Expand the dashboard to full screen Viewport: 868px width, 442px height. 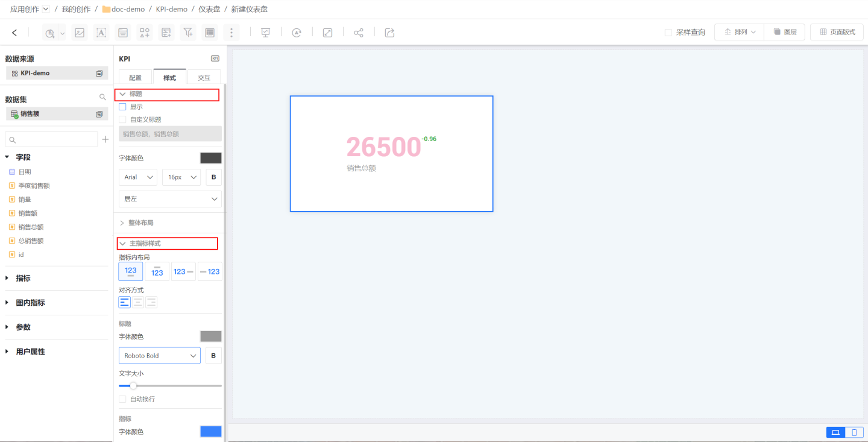click(x=327, y=33)
